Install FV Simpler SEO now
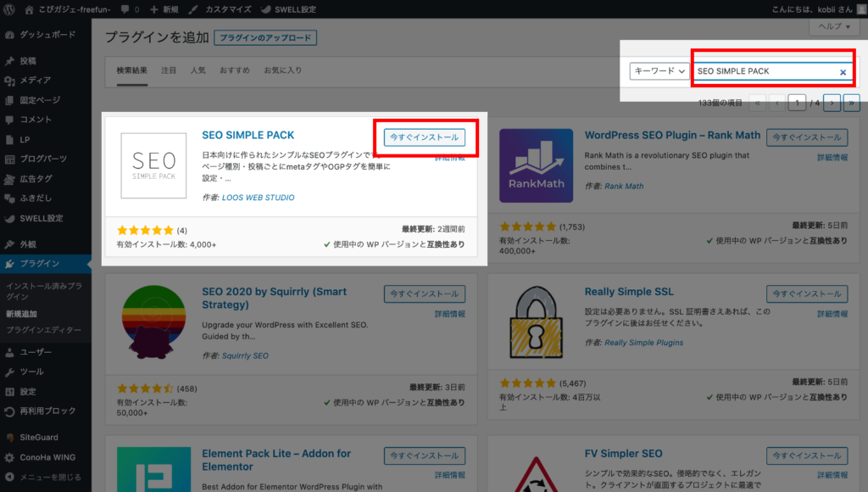Screen dimensions: 868x492 pos(807,456)
